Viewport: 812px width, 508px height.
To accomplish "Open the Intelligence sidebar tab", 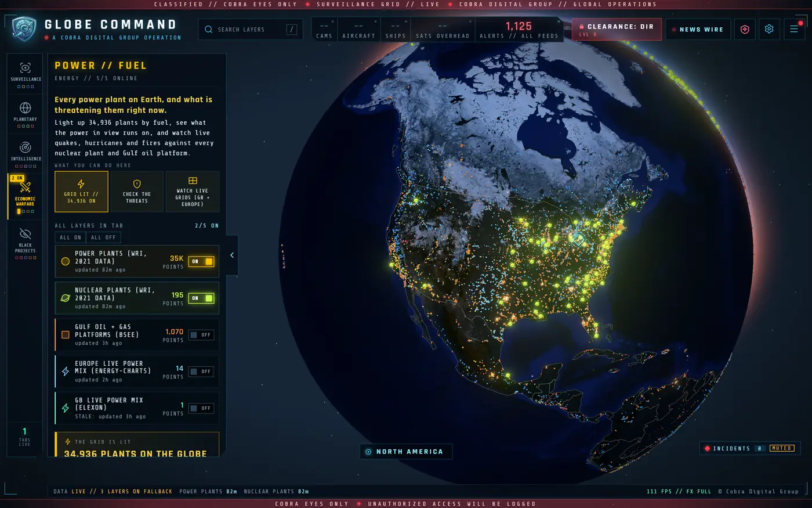I will [x=26, y=153].
